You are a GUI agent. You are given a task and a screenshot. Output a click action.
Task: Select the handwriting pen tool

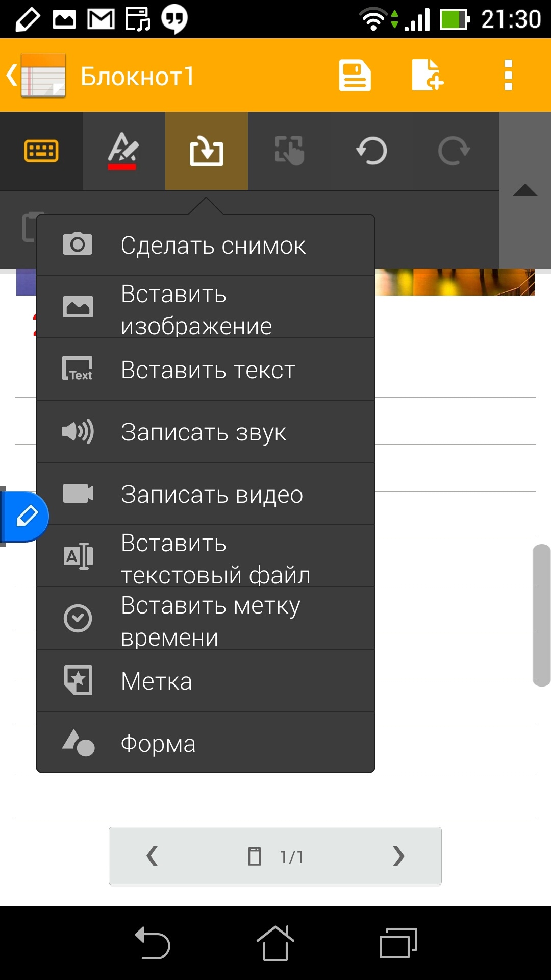coord(123,151)
